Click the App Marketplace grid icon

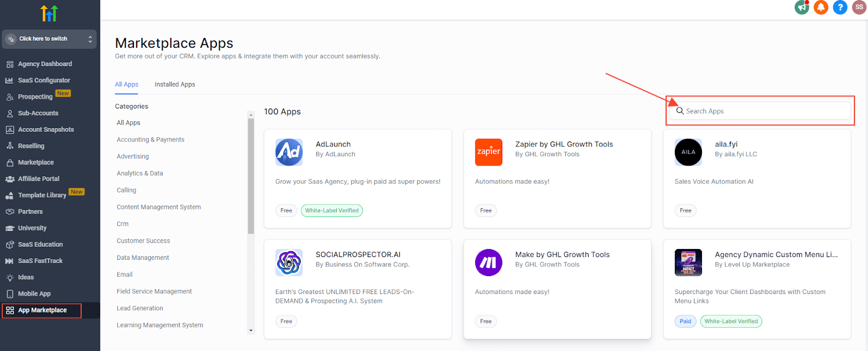click(10, 310)
